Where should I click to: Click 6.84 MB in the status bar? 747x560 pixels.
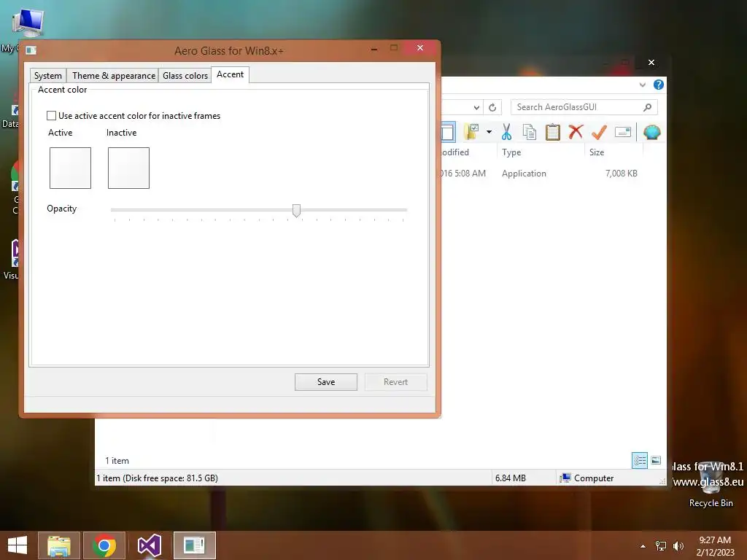(x=510, y=478)
